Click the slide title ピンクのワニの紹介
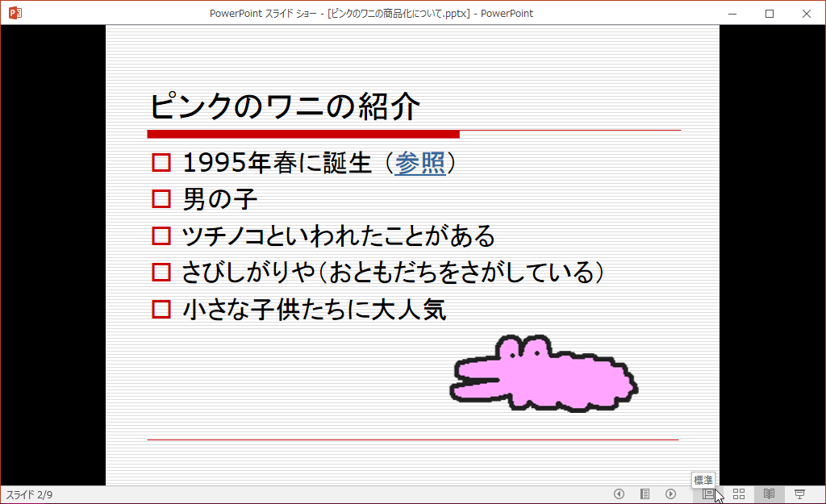The image size is (826, 504). [285, 106]
